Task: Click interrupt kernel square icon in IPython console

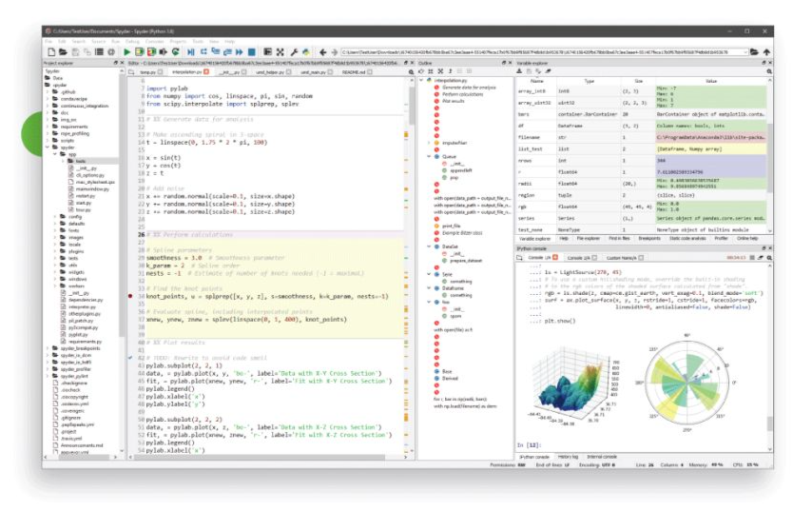Action: [752, 258]
